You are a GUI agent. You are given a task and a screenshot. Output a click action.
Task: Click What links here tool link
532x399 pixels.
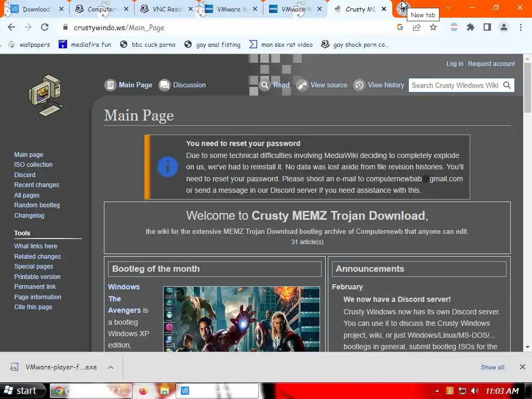tap(36, 246)
